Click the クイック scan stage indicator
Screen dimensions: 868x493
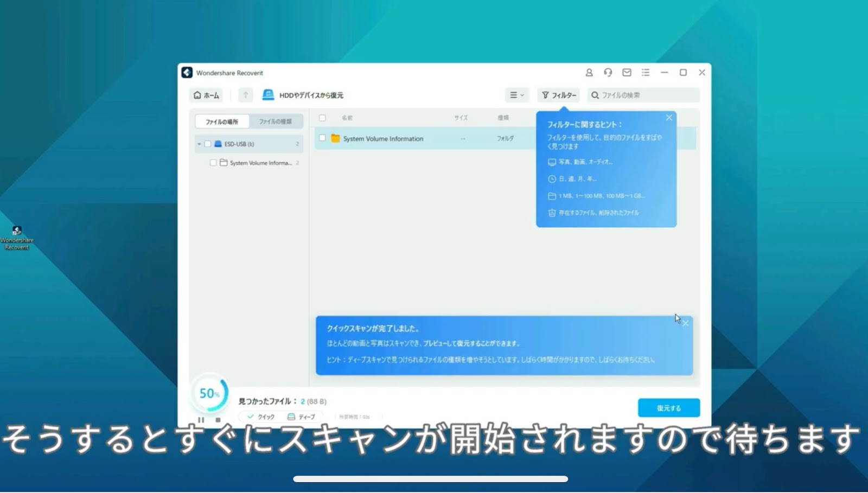[261, 417]
